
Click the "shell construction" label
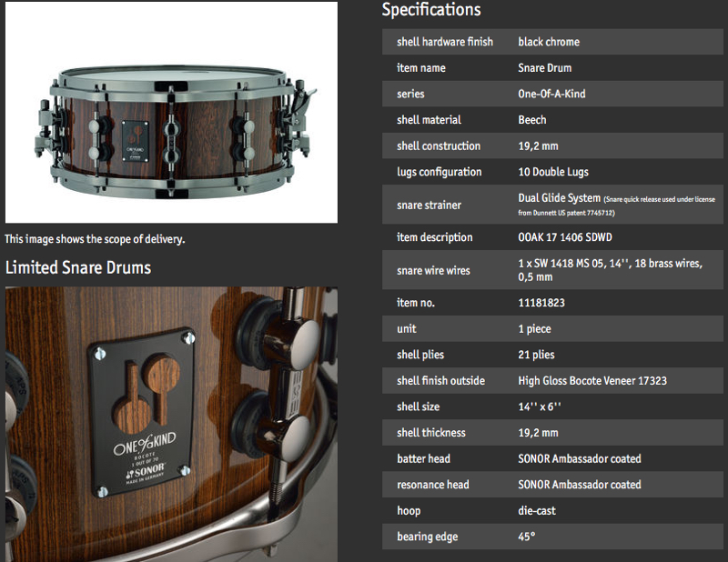(x=439, y=146)
